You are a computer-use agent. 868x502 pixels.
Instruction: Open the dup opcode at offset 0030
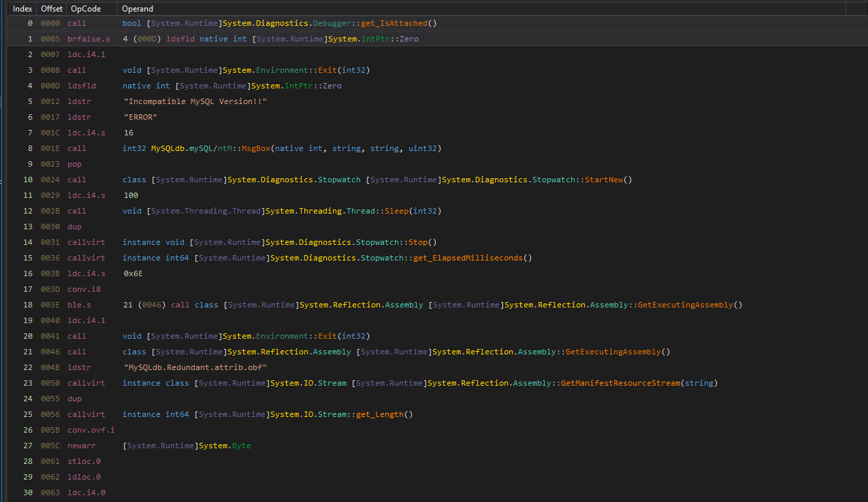point(74,227)
